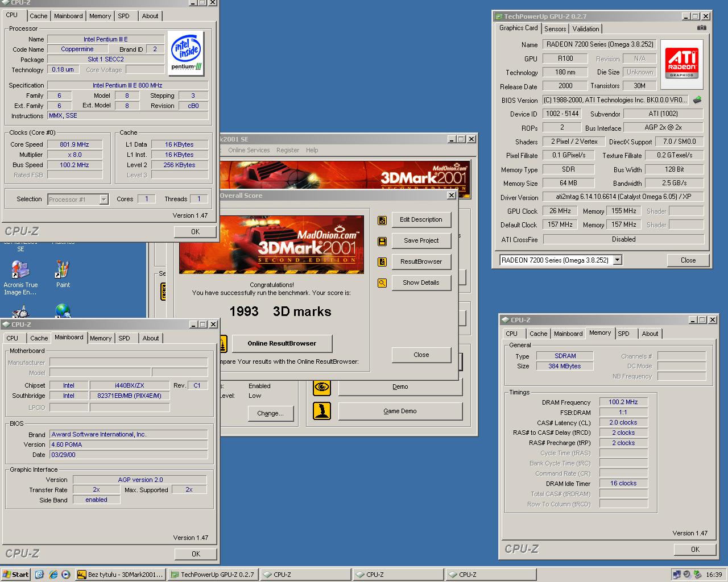Click Close button in GPU-Z window
The width and height of the screenshot is (728, 582).
(688, 260)
